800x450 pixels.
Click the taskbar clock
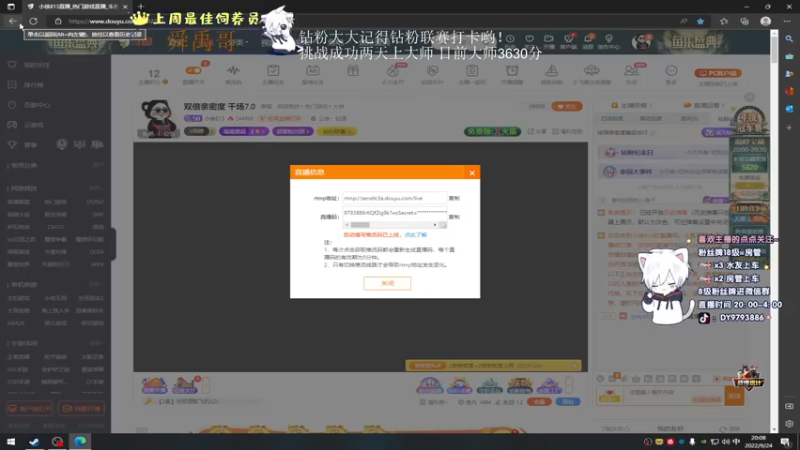pos(758,442)
